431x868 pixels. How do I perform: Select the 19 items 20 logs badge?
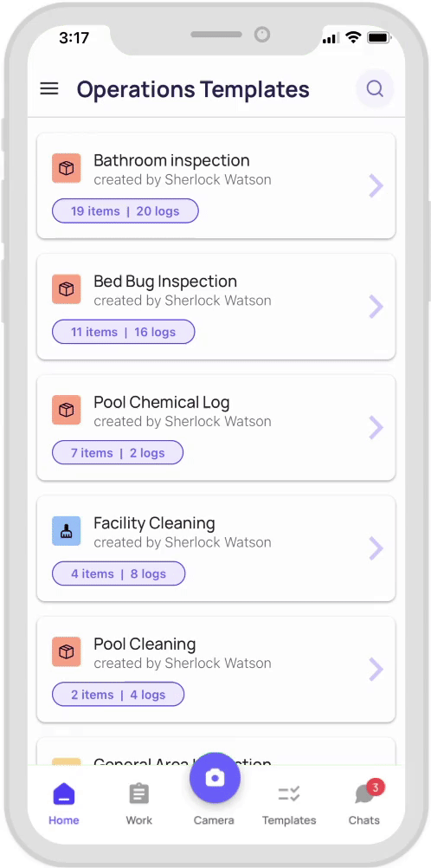[x=125, y=211]
